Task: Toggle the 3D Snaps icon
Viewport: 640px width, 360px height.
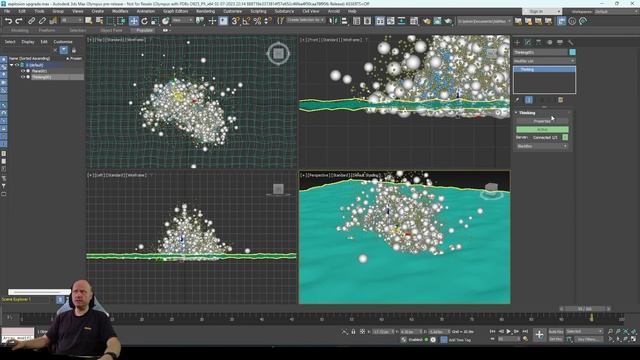Action: [x=236, y=21]
